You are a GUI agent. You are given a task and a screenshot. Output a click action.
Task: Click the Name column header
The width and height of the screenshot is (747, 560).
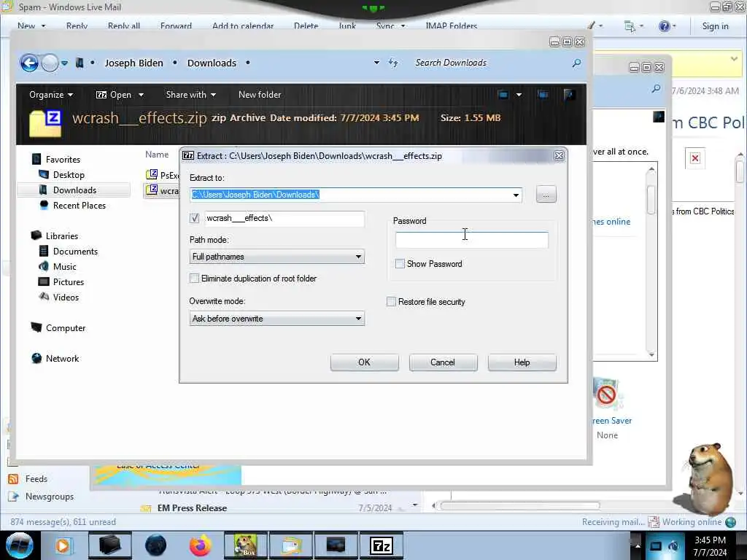pos(157,155)
